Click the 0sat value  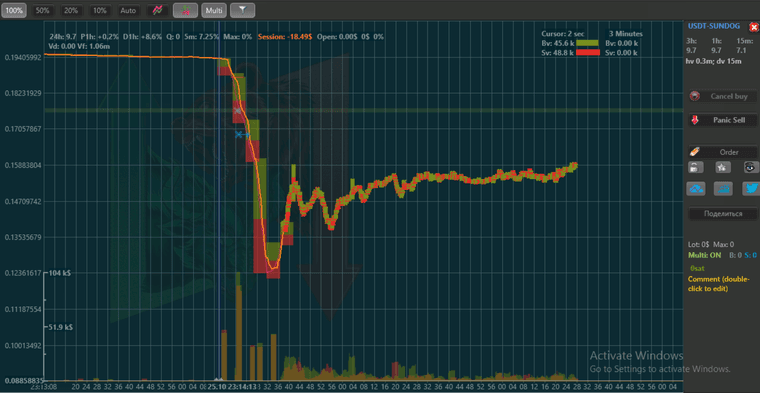pyautogui.click(x=697, y=268)
